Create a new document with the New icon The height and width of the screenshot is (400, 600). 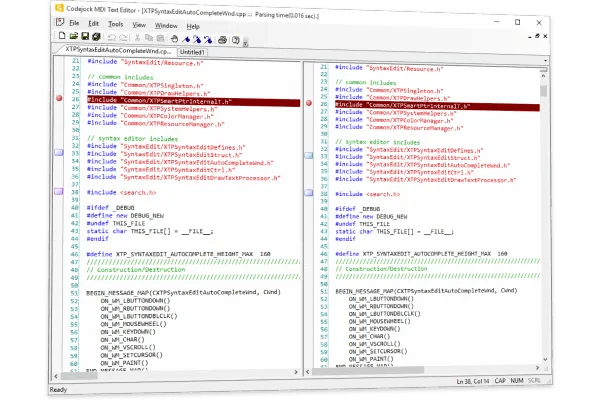coord(62,36)
